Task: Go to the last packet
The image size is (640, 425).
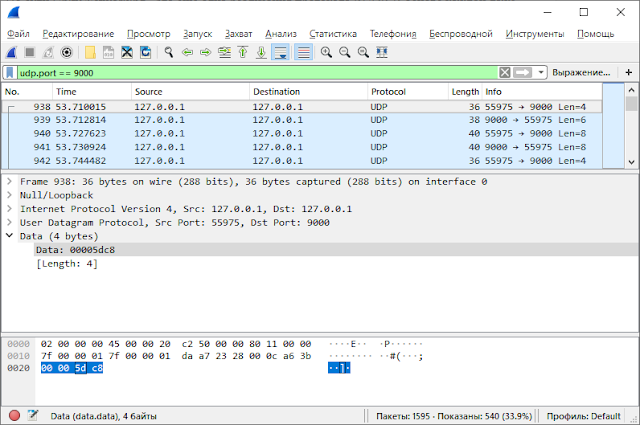Action: [261, 52]
